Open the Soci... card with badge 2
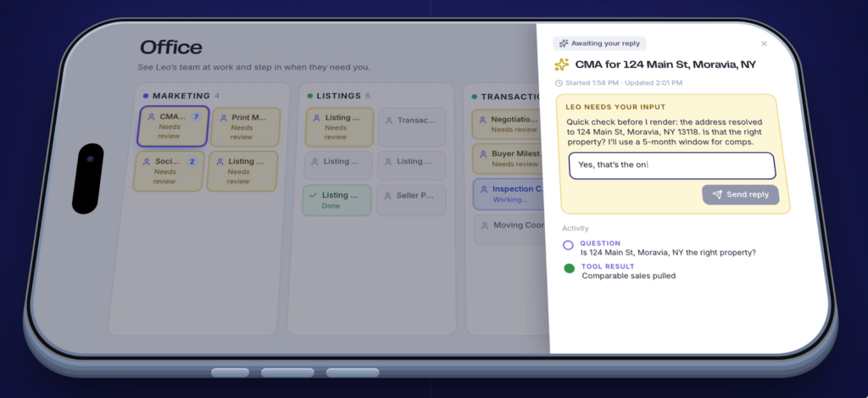Image resolution: width=868 pixels, height=398 pixels. tap(169, 171)
